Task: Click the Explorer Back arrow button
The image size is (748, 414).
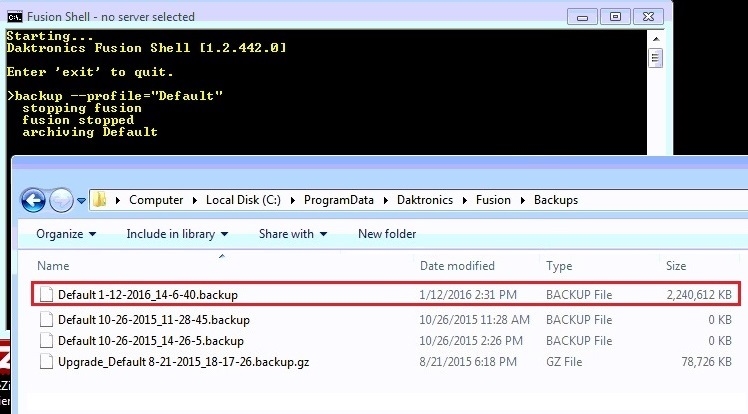Action: point(33,199)
